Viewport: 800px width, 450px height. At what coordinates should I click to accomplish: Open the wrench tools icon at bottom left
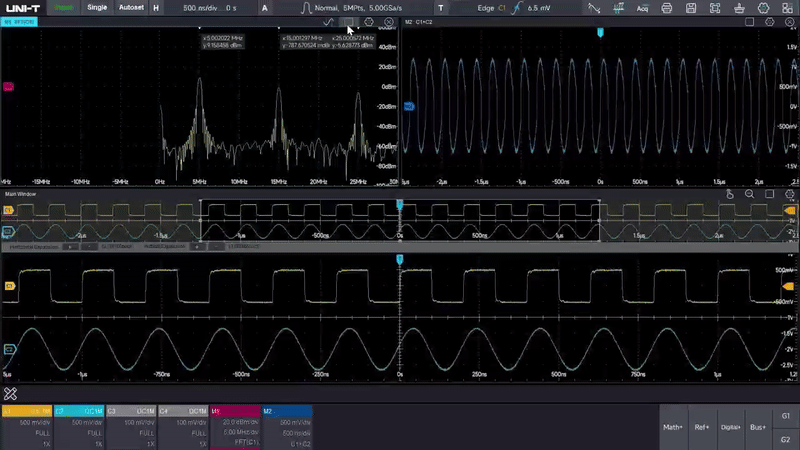pos(10,394)
